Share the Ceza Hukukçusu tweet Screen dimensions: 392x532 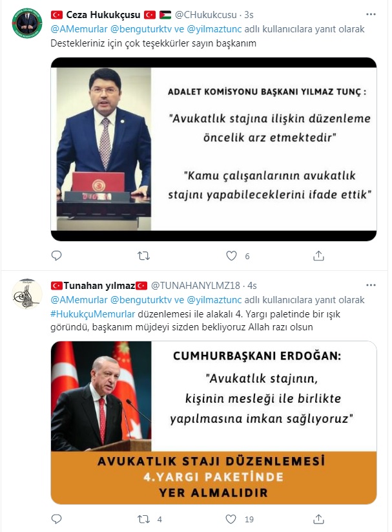coord(319,255)
